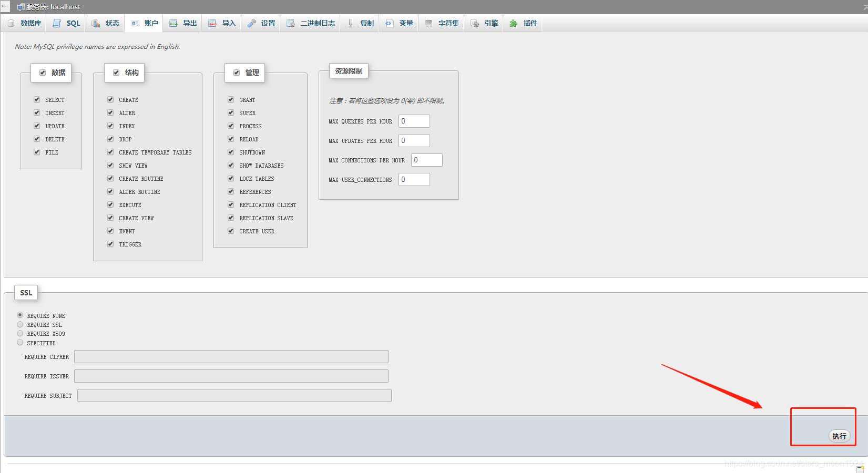Click the status chart icon
Image resolution: width=868 pixels, height=473 pixels.
point(96,23)
